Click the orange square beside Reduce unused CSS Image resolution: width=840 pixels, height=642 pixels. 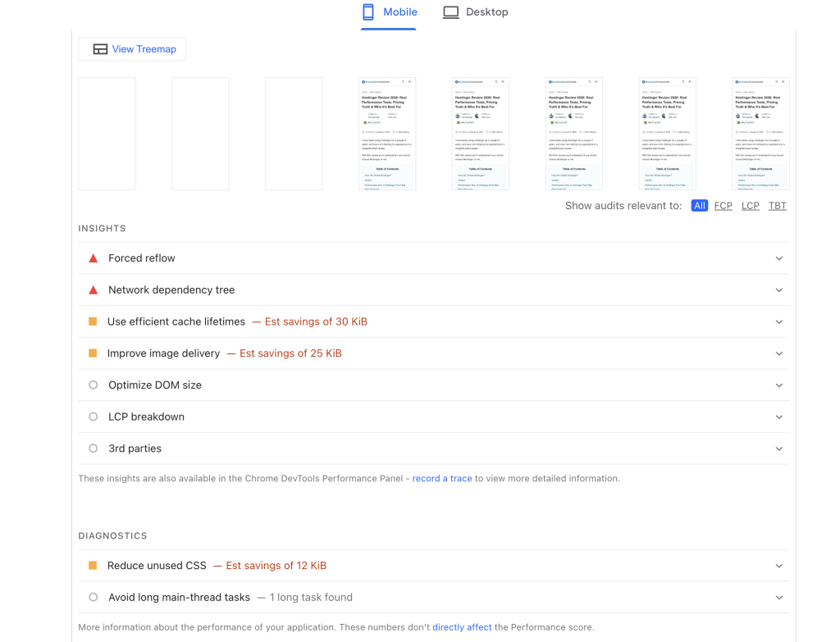tap(93, 565)
